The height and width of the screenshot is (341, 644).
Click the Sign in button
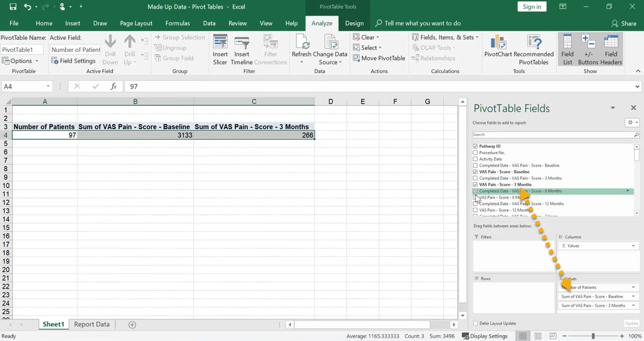[532, 7]
